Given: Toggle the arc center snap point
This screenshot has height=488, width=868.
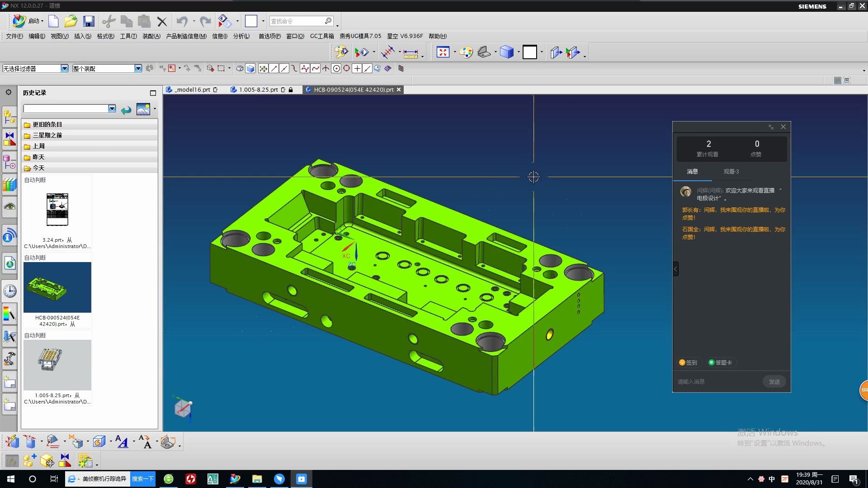Looking at the screenshot, I should point(336,69).
